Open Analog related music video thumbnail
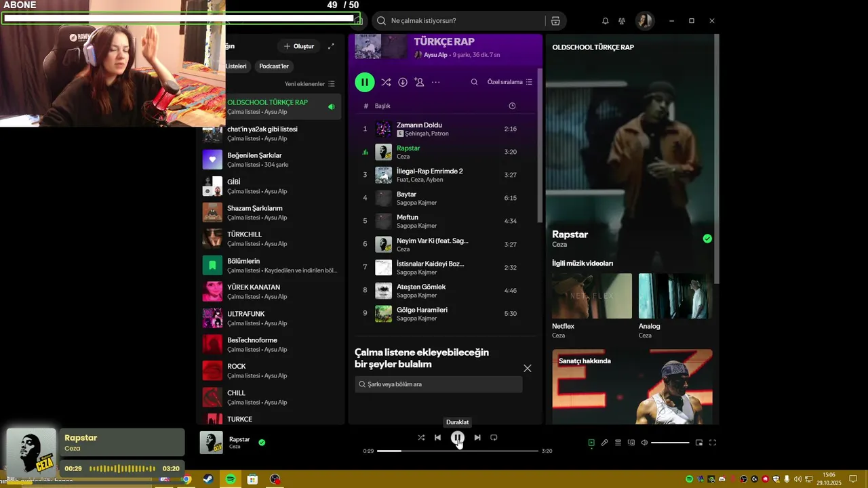Image resolution: width=868 pixels, height=488 pixels. 675,296
